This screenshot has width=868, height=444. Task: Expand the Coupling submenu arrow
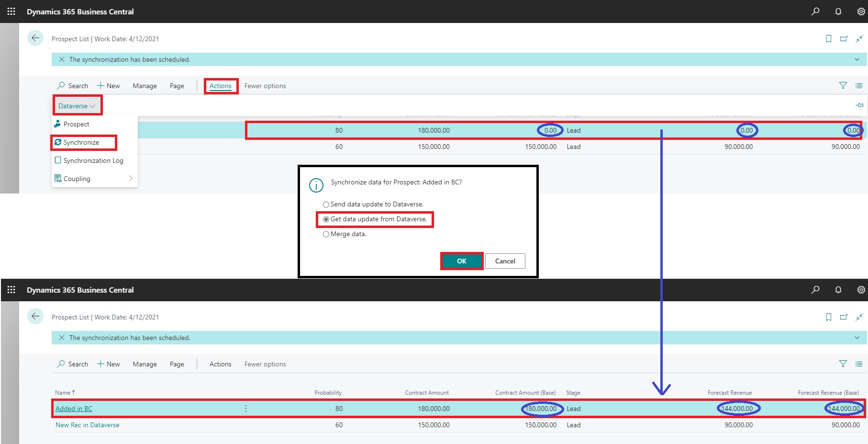click(130, 179)
